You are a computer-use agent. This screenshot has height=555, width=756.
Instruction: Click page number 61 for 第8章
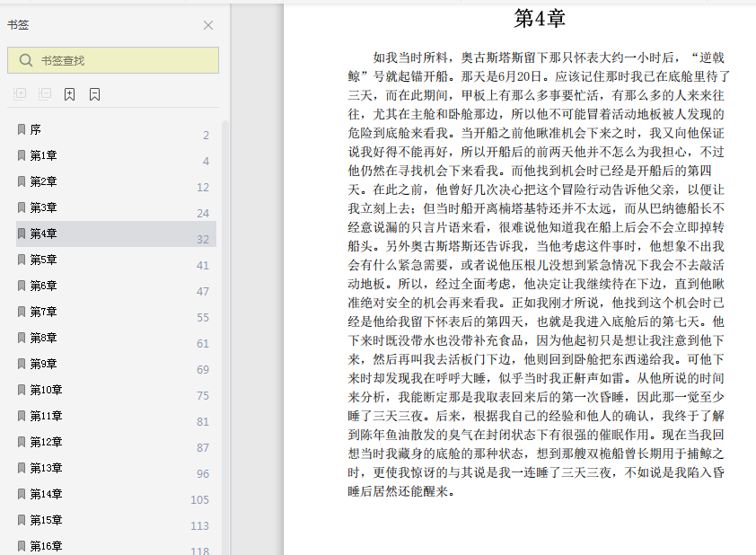(203, 344)
